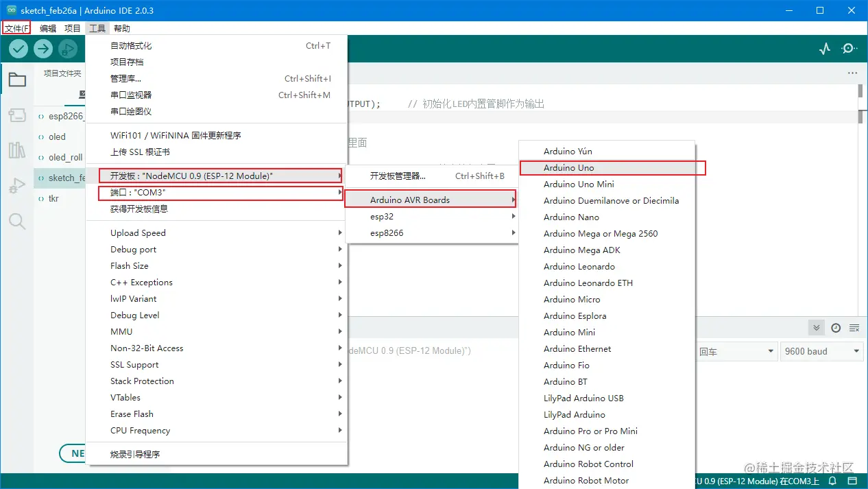
Task: Select Arduino Uno board
Action: coord(607,168)
